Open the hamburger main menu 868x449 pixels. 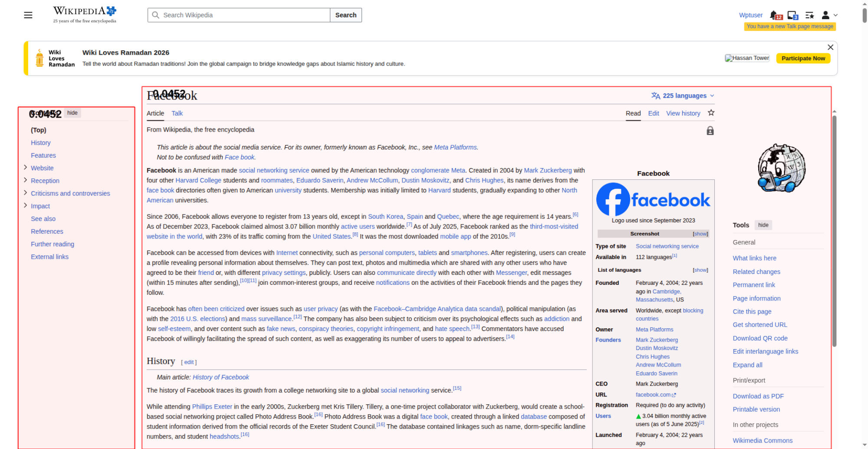click(28, 15)
